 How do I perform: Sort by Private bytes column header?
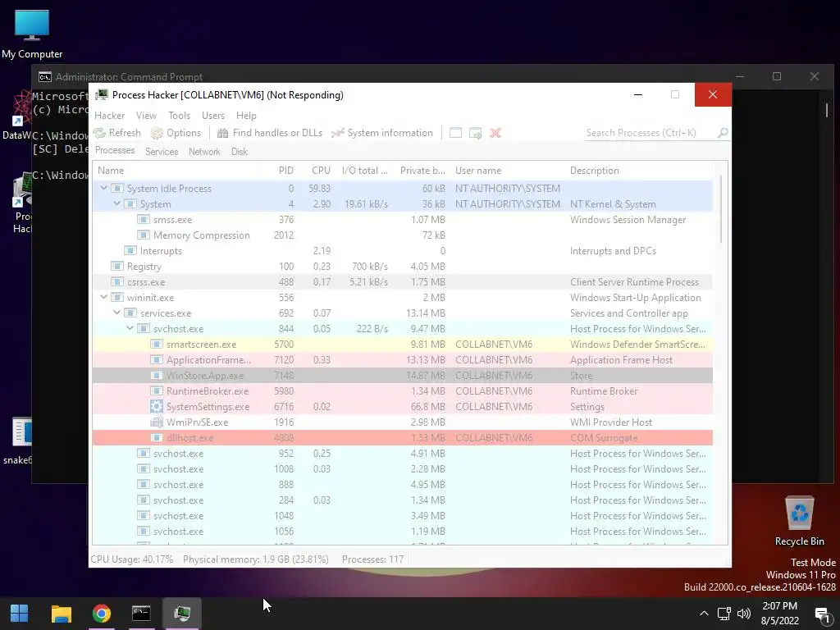[x=422, y=171]
